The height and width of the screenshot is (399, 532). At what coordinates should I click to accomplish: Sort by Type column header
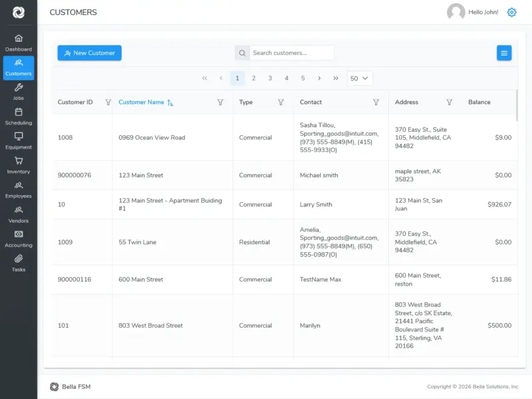(x=246, y=102)
